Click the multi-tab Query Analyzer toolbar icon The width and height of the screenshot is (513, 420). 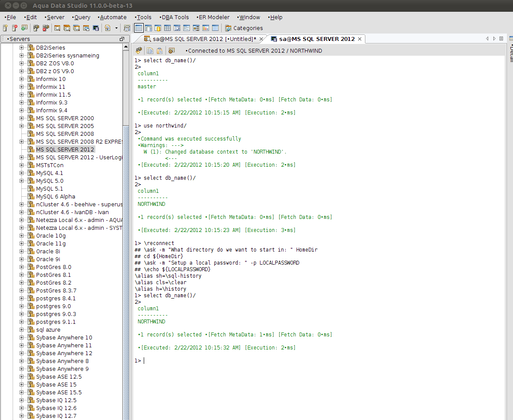click(67, 28)
